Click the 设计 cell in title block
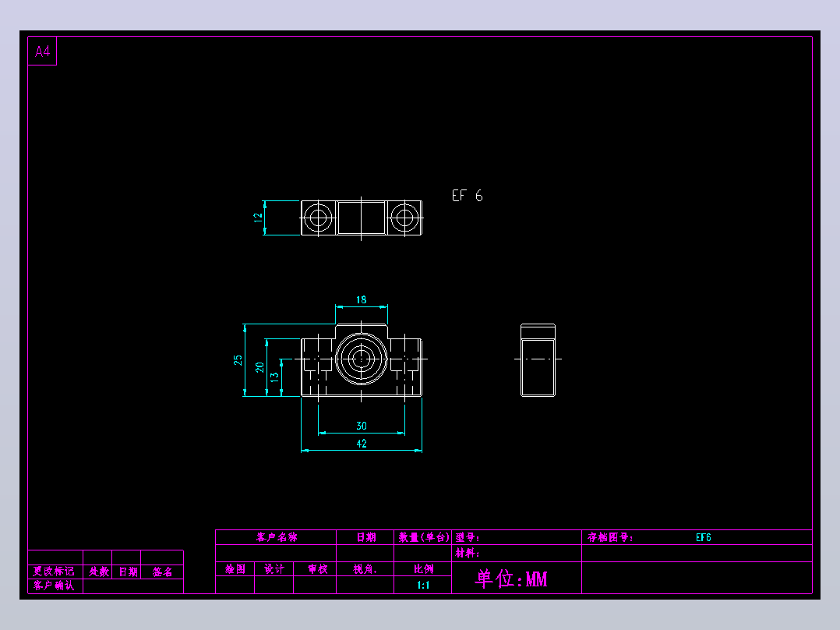840x630 pixels. tap(274, 569)
